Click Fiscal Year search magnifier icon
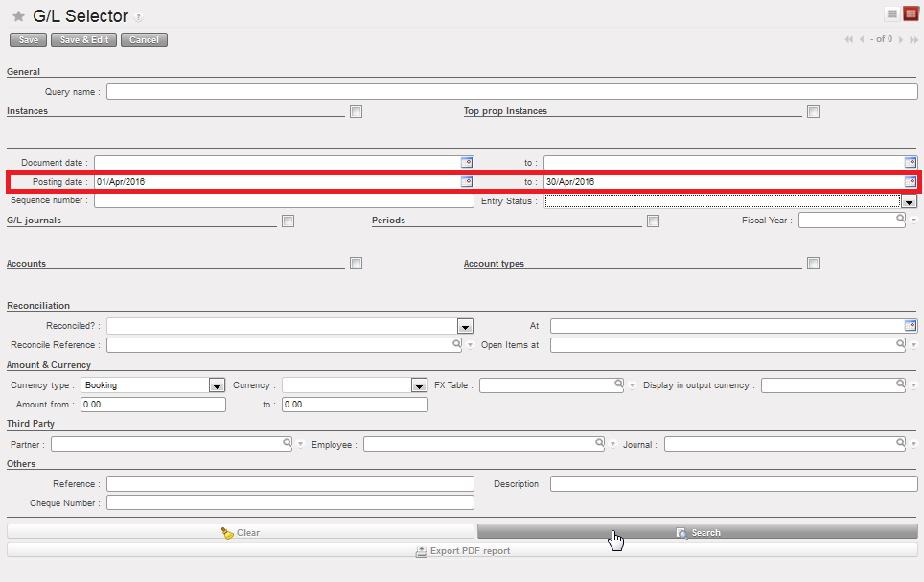Image resolution: width=924 pixels, height=582 pixels. click(x=900, y=220)
